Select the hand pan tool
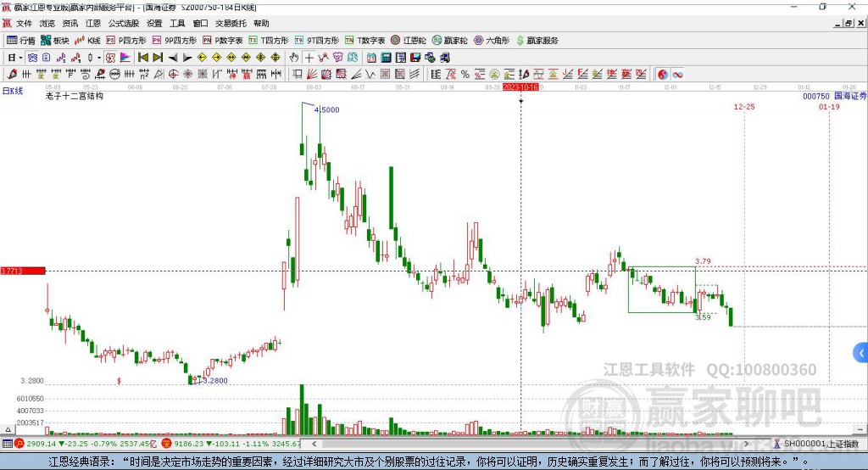Image resolution: width=868 pixels, height=470 pixels. pyautogui.click(x=294, y=58)
